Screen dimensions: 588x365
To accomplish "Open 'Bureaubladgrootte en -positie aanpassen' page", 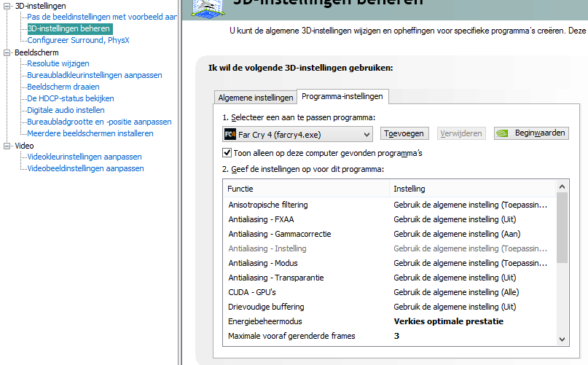I will (99, 122).
